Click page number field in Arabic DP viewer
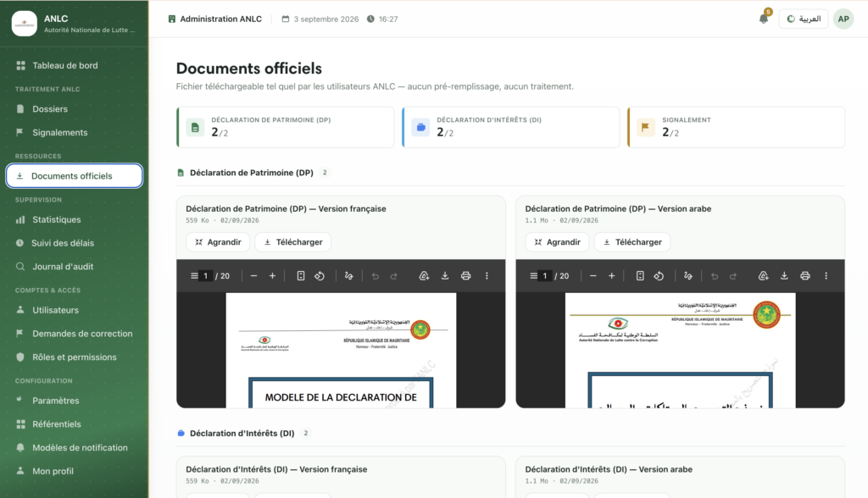Viewport: 868px width, 498px height. point(545,275)
